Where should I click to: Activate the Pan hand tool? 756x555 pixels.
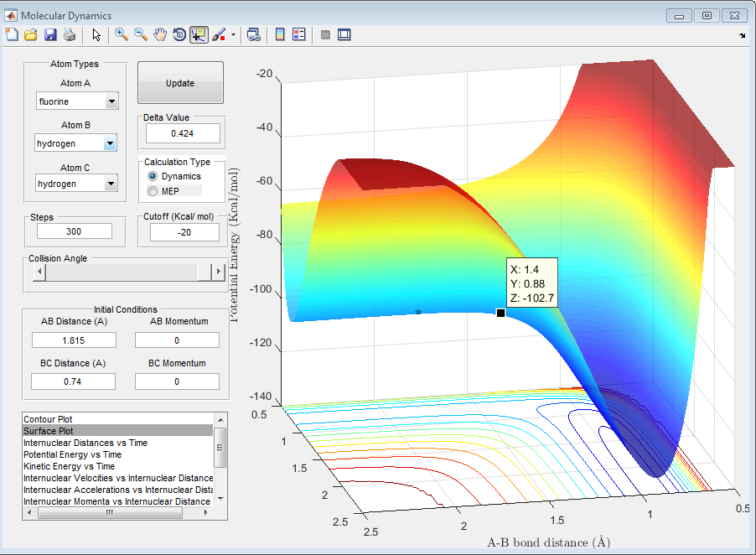[160, 34]
